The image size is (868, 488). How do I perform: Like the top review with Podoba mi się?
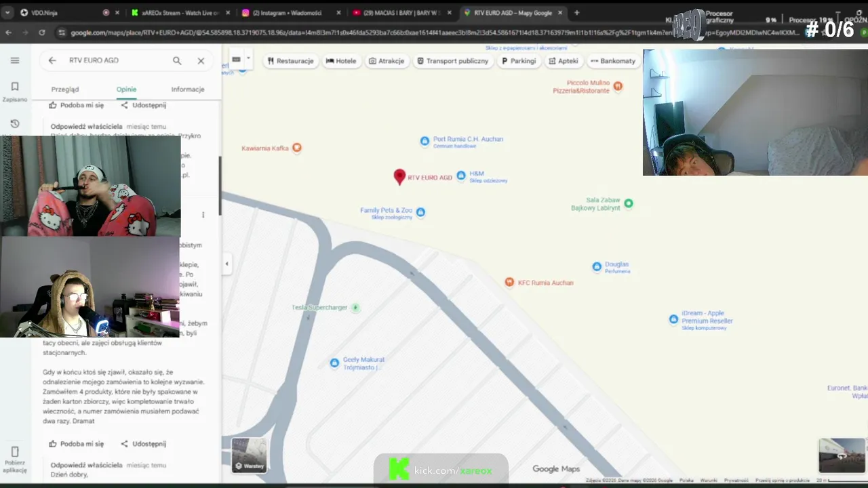(77, 105)
